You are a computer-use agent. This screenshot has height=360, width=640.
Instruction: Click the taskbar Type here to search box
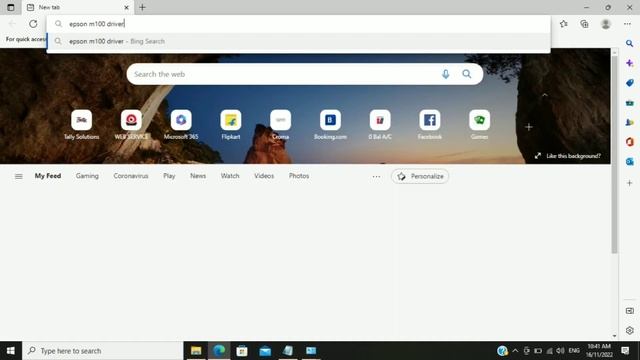click(103, 351)
